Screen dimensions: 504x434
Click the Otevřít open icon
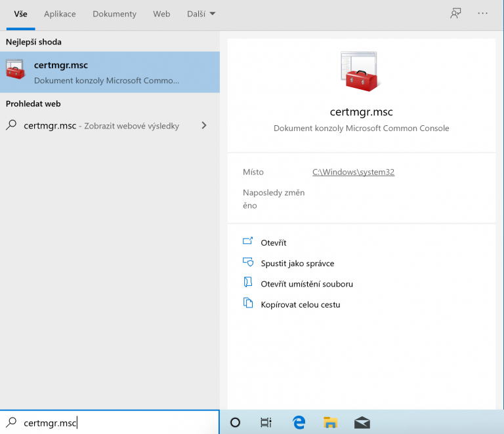pos(247,241)
